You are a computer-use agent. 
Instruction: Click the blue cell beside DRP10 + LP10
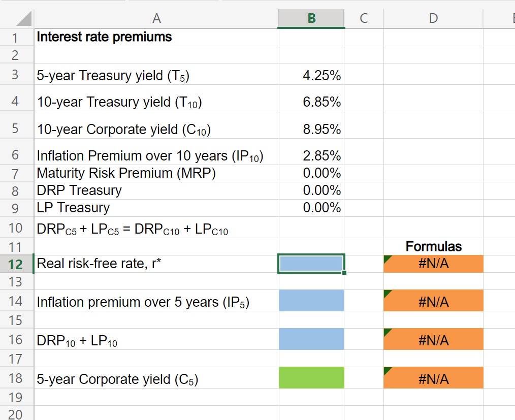(x=311, y=339)
